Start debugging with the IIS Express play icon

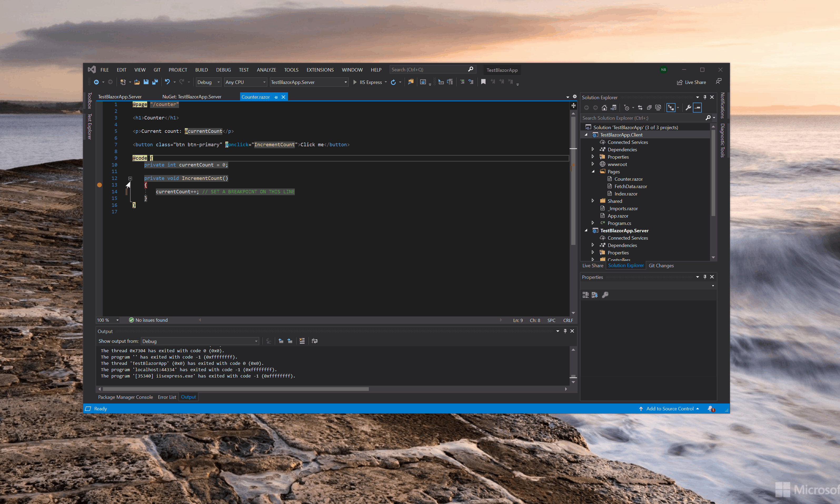pos(355,82)
